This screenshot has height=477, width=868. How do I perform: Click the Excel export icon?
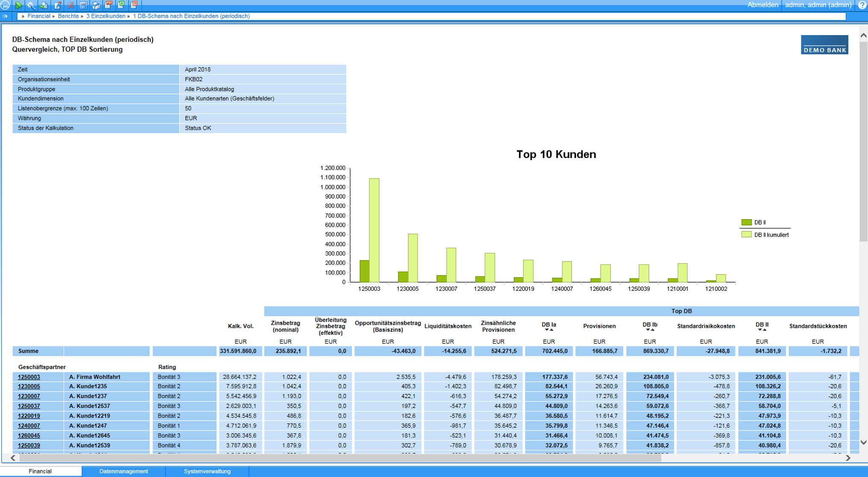(x=121, y=5)
